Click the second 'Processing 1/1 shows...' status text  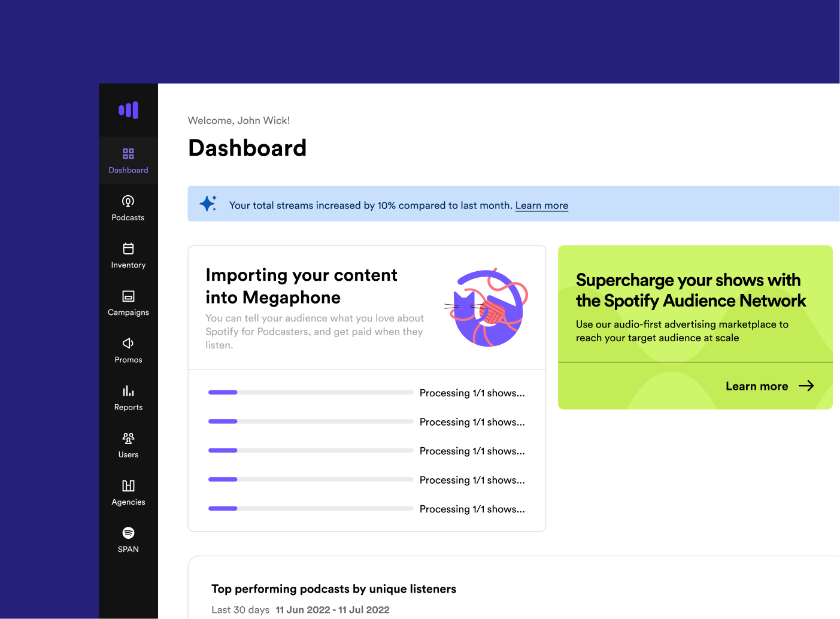tap(472, 422)
